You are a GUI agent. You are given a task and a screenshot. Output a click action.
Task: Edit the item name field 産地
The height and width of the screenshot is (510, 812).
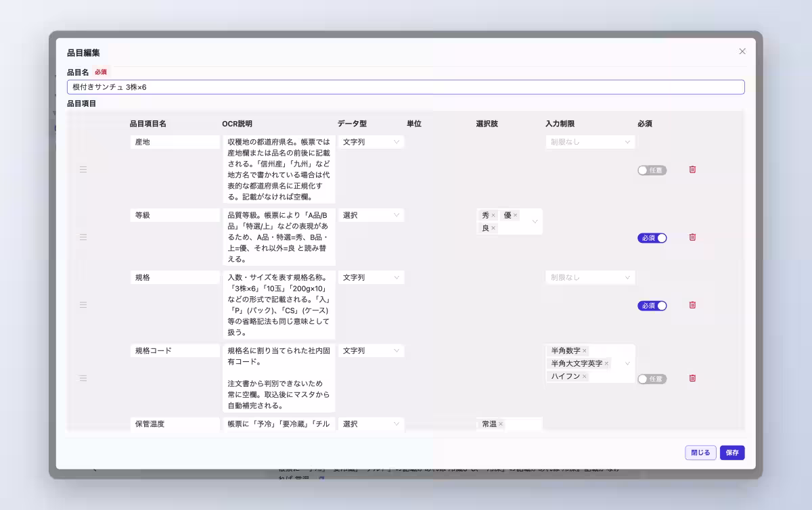tap(175, 142)
